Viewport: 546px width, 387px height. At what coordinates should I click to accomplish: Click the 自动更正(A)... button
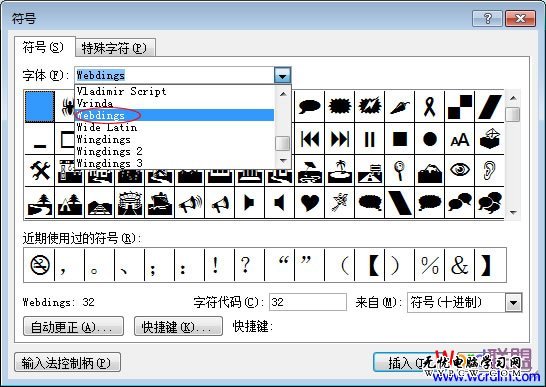coord(73,326)
